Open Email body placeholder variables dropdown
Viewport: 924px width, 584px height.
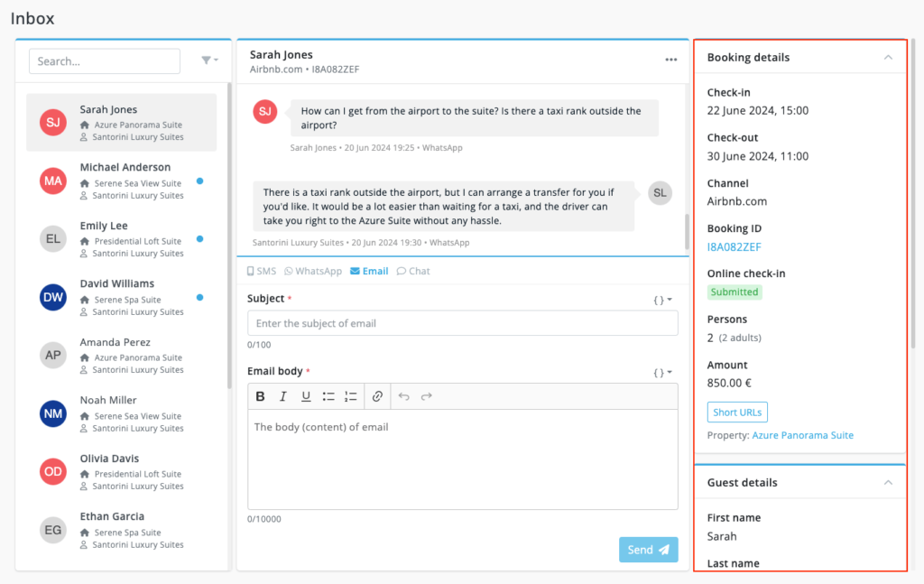pos(662,373)
